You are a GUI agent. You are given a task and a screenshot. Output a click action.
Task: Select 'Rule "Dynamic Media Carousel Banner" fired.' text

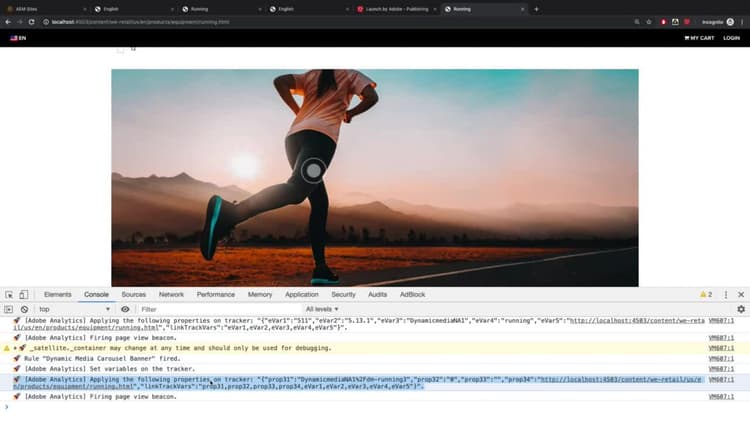click(x=102, y=359)
